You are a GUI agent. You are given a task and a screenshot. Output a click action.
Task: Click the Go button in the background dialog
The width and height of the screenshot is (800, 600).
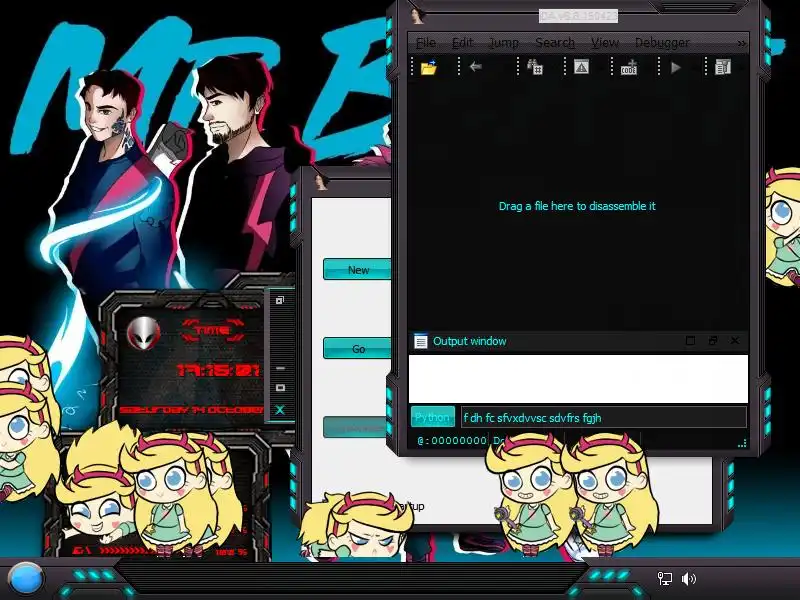point(357,349)
